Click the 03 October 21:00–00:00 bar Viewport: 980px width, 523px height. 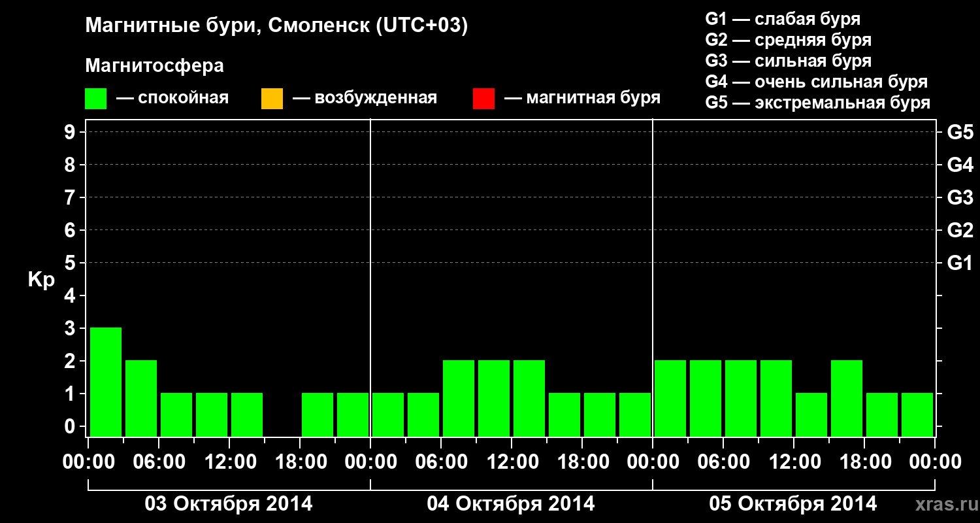[353, 414]
